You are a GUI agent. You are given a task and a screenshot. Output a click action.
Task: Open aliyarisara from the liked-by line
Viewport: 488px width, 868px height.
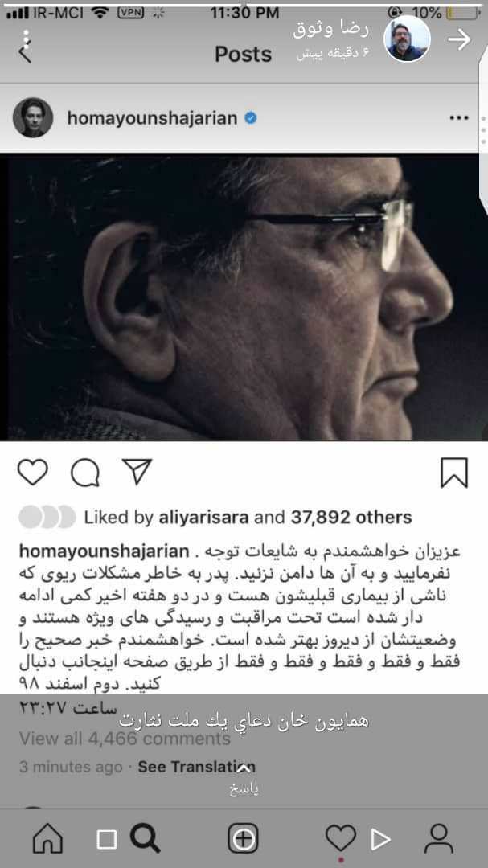[x=205, y=517]
